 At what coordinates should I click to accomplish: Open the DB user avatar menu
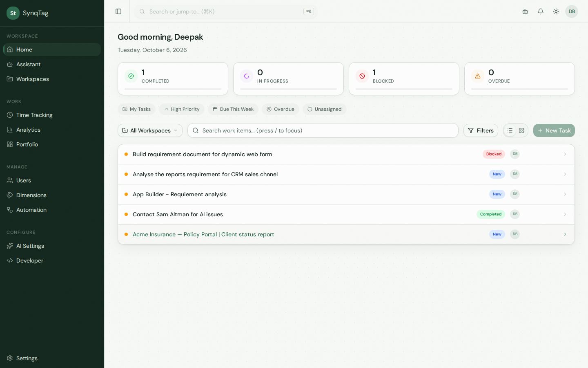[572, 11]
